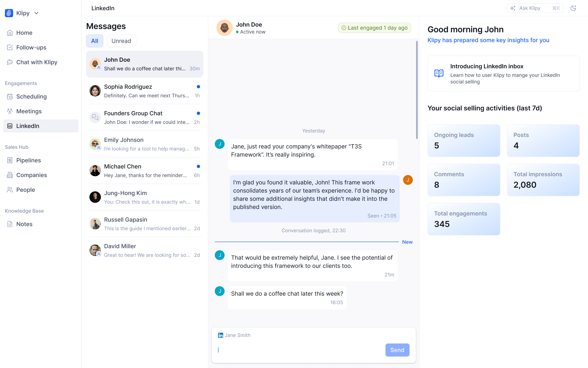Screen dimensions: 588x368
Task: Open the Posts stat card
Action: (x=543, y=140)
